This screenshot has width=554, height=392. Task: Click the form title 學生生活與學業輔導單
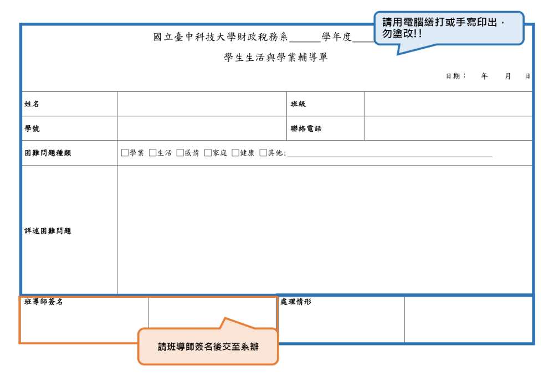275,57
